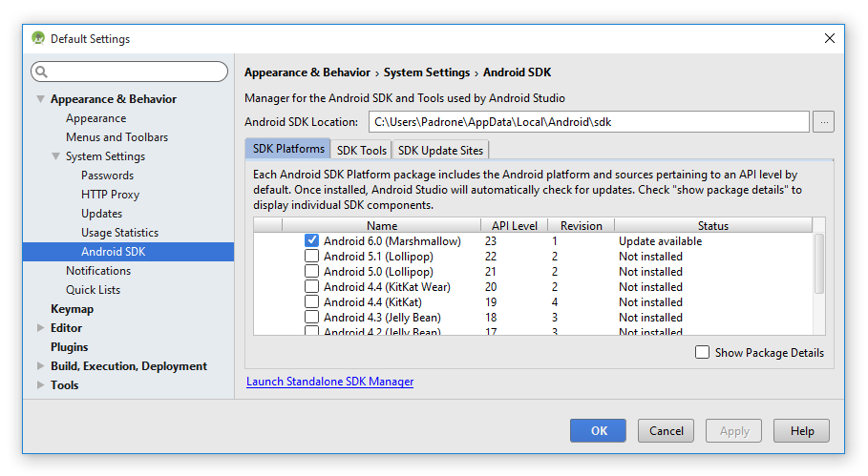Select Appearance in settings tree

coord(95,118)
